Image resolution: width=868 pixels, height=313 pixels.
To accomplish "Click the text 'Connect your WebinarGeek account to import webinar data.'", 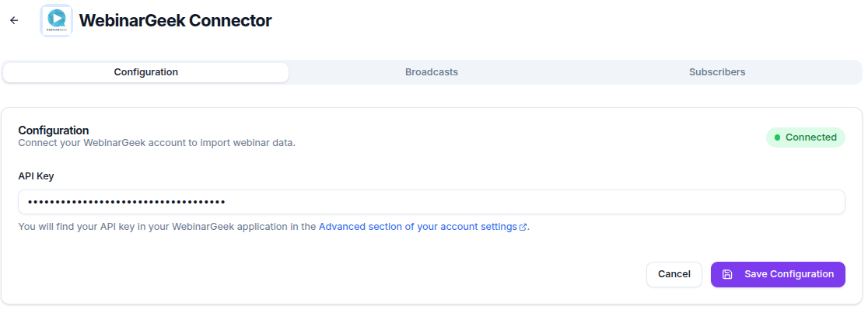I will click(x=156, y=143).
